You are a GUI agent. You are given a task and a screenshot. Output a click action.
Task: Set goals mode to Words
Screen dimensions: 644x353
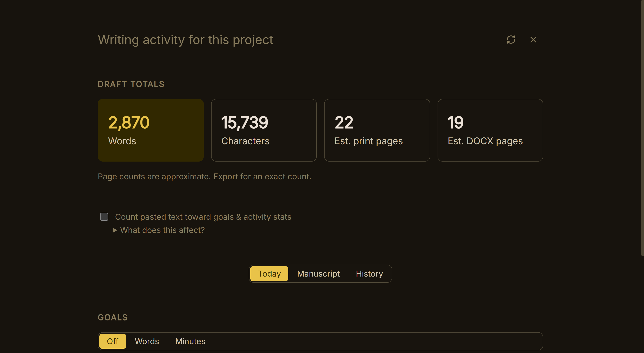(x=147, y=341)
